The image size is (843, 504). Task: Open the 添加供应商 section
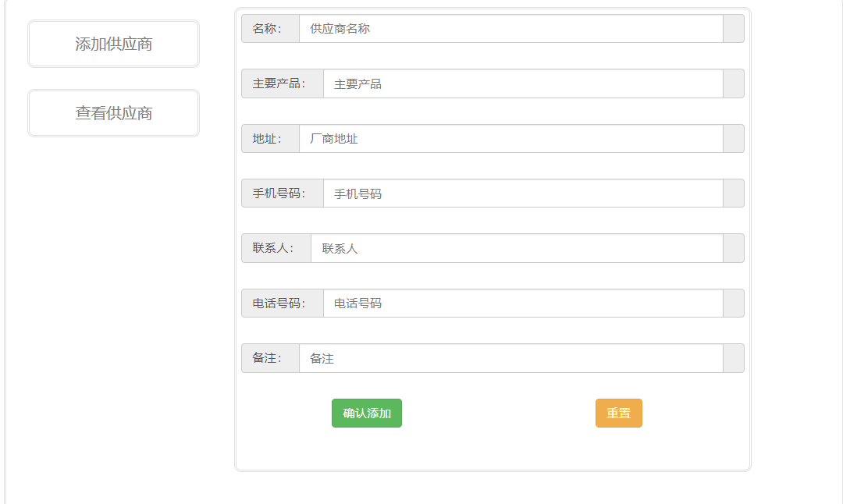pyautogui.click(x=113, y=44)
